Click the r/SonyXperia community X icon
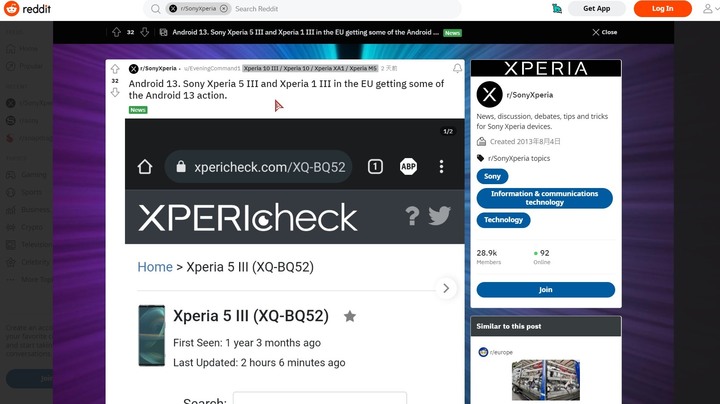720x404 pixels. point(489,95)
